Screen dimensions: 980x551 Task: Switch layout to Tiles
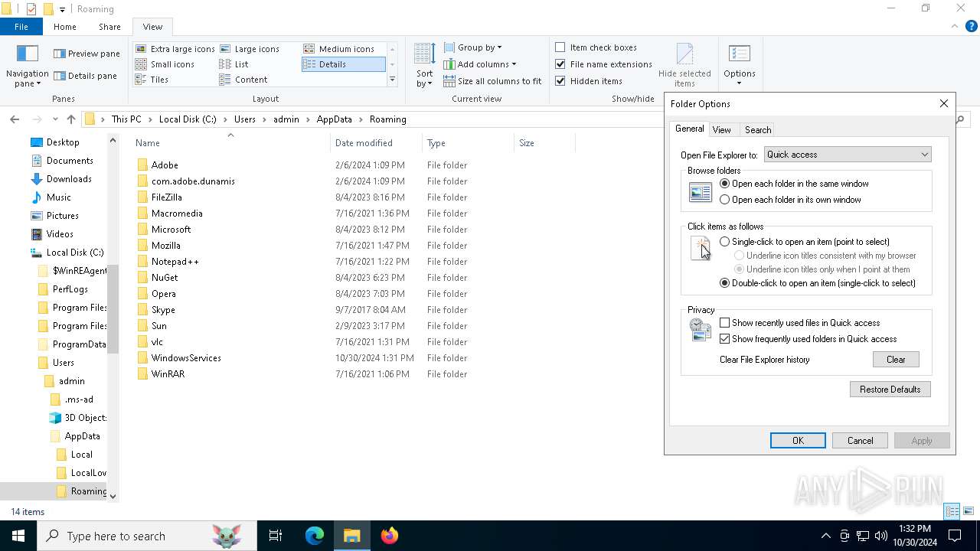point(152,80)
